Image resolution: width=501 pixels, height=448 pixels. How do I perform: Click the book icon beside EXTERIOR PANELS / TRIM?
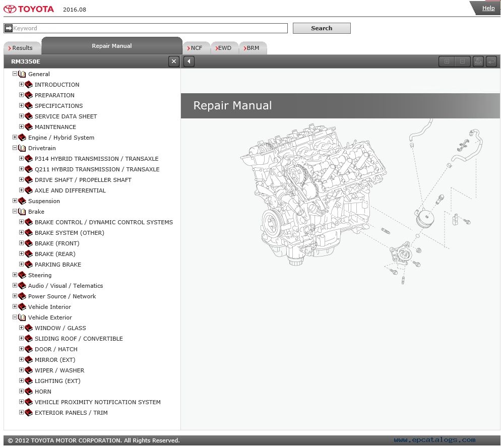[29, 413]
